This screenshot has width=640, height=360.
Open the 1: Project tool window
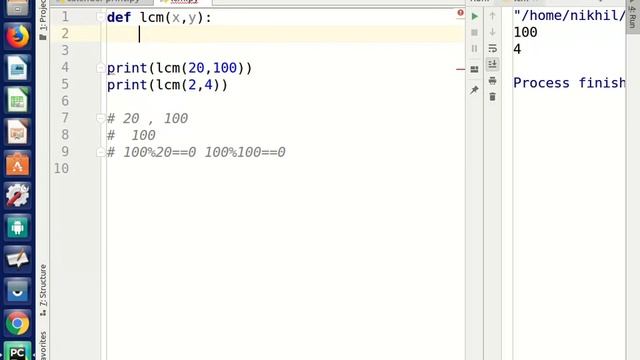pyautogui.click(x=43, y=20)
